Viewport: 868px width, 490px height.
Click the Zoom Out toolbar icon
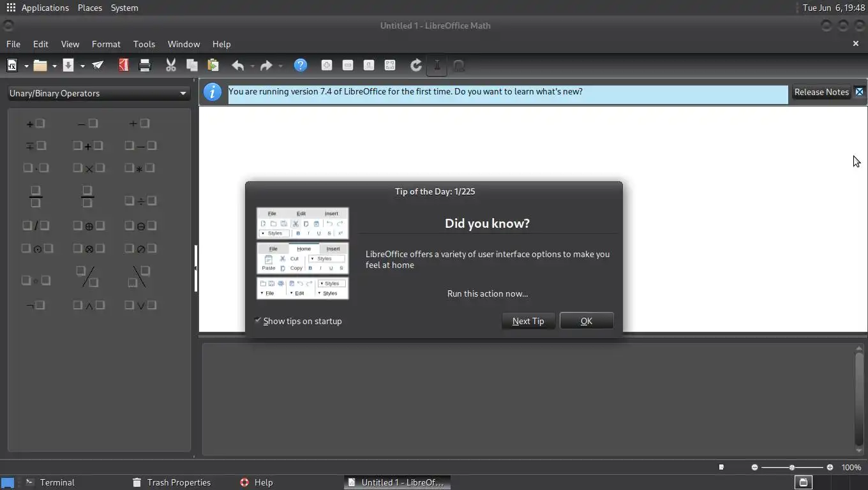(348, 65)
